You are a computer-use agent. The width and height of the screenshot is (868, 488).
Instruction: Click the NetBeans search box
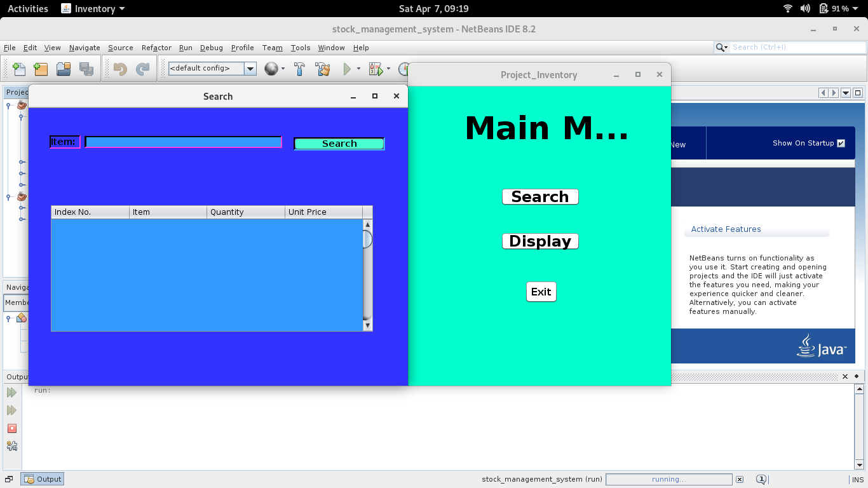797,47
